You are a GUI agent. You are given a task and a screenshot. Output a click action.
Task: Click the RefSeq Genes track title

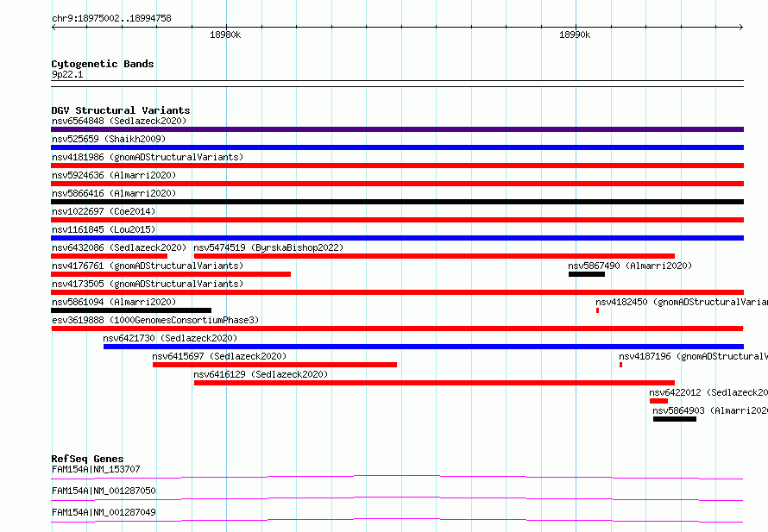[88, 459]
